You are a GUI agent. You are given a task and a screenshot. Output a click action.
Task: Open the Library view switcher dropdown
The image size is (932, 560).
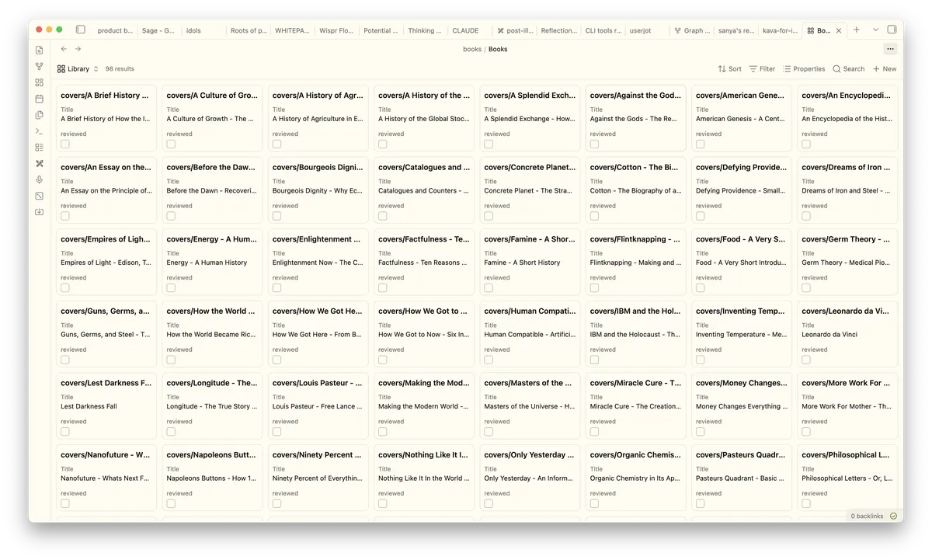click(78, 69)
